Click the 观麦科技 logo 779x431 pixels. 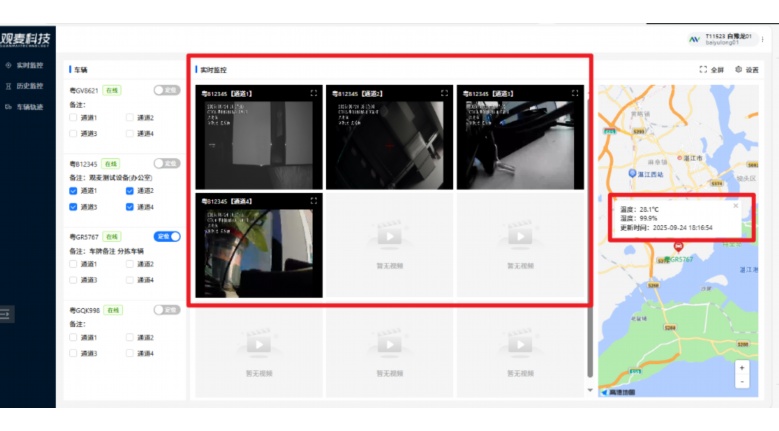[x=25, y=39]
